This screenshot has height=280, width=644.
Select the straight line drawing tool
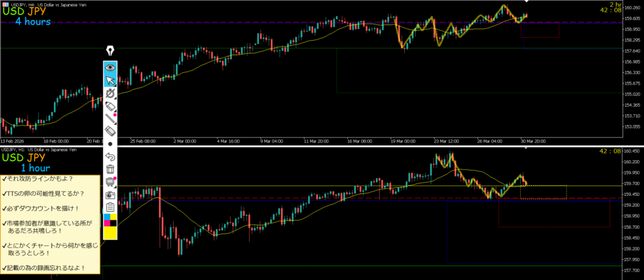(111, 118)
